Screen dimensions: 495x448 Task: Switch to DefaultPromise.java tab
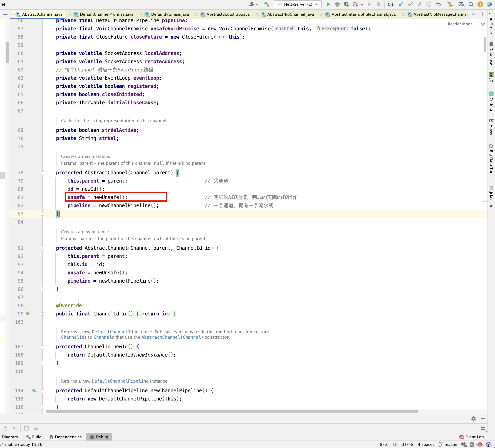click(170, 14)
